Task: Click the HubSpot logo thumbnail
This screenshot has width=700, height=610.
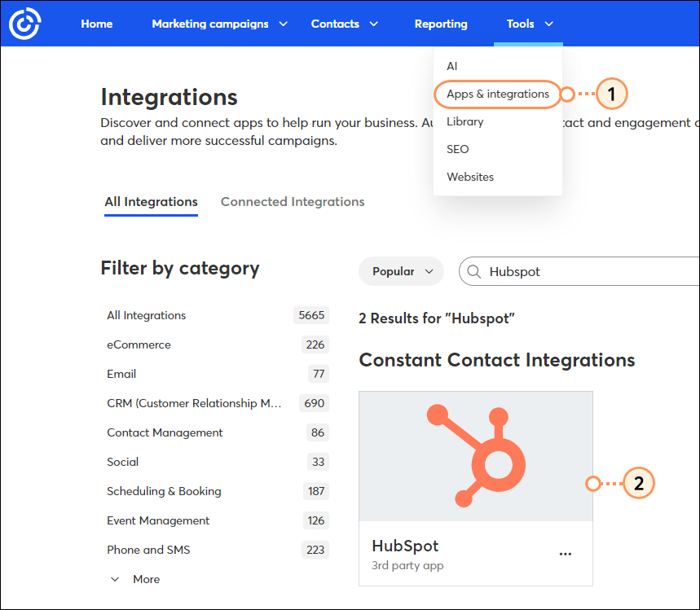Action: (475, 456)
